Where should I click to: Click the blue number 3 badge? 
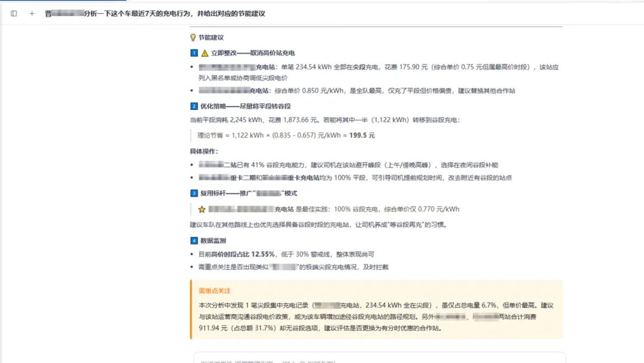[x=194, y=193]
